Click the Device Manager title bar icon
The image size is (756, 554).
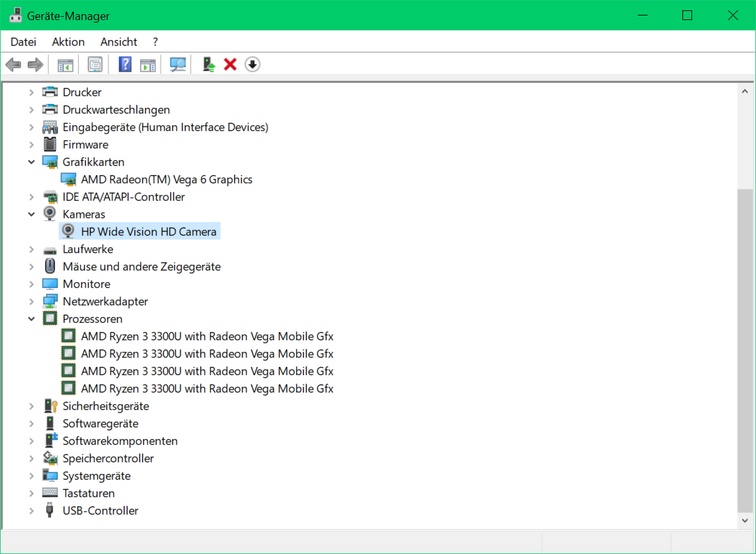tap(15, 15)
